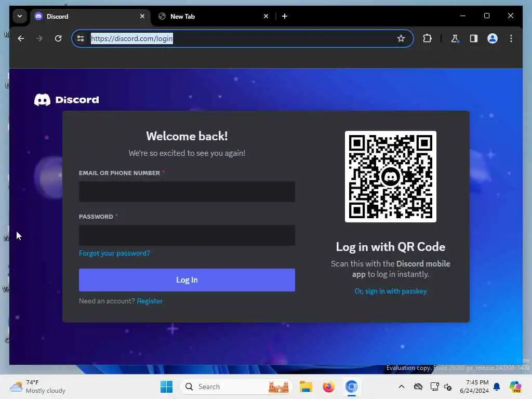Image resolution: width=532 pixels, height=399 pixels.
Task: Click the taskbar Search box
Action: click(237, 387)
